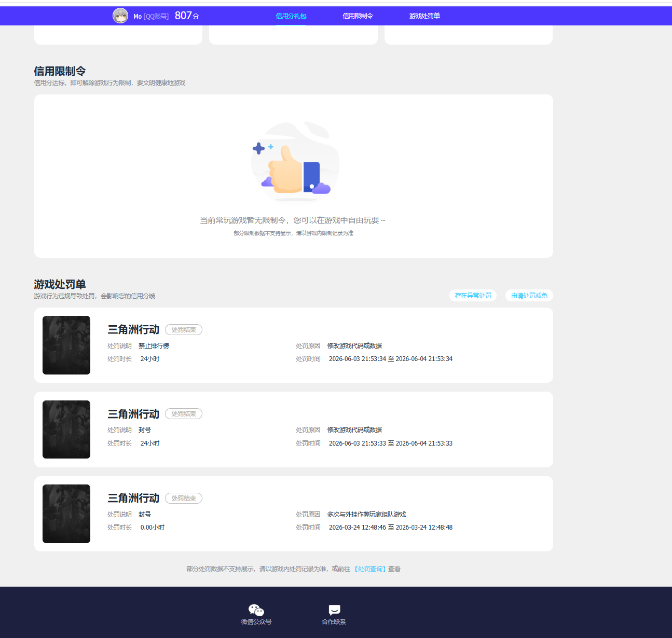Click time range starting 2026-06-03 21:53:33
Screen dimensions: 672x638
pyautogui.click(x=391, y=443)
